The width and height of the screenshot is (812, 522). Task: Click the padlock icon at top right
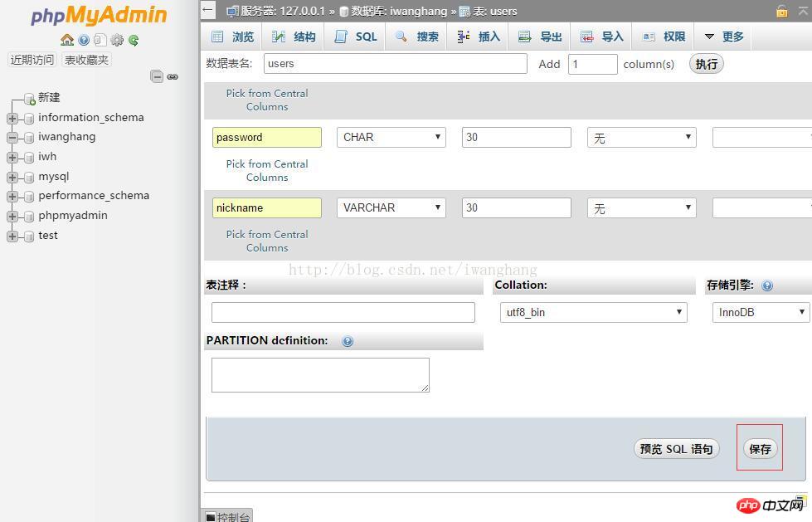coord(782,11)
